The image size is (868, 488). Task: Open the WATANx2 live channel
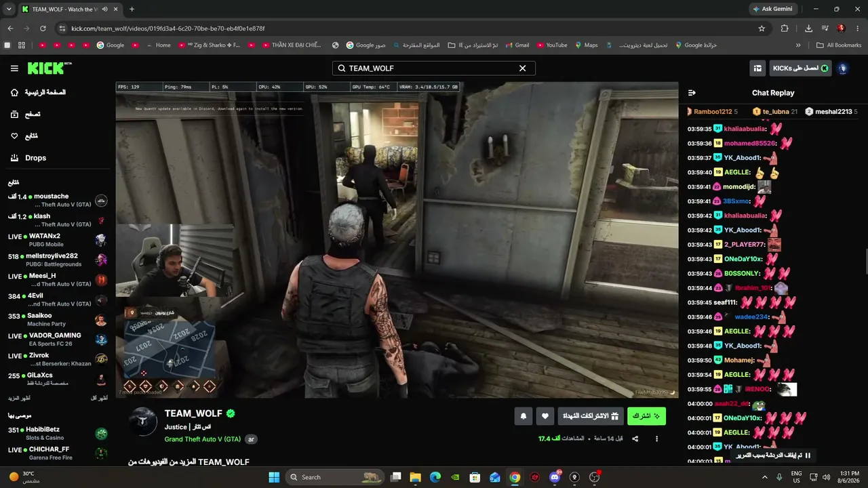coord(58,240)
